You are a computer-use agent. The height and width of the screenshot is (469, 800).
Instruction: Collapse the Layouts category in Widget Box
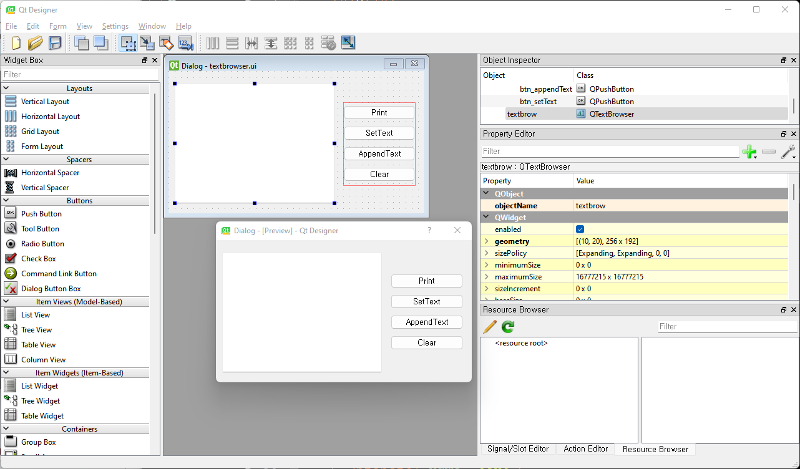pos(6,88)
